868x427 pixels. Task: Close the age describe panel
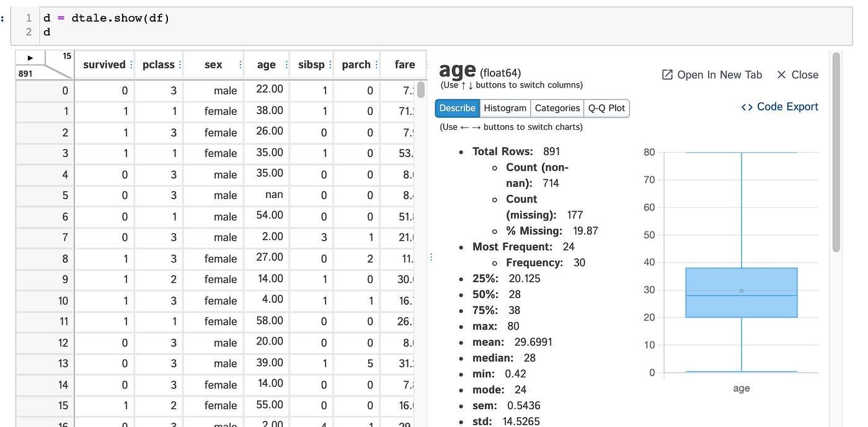pyautogui.click(x=797, y=74)
